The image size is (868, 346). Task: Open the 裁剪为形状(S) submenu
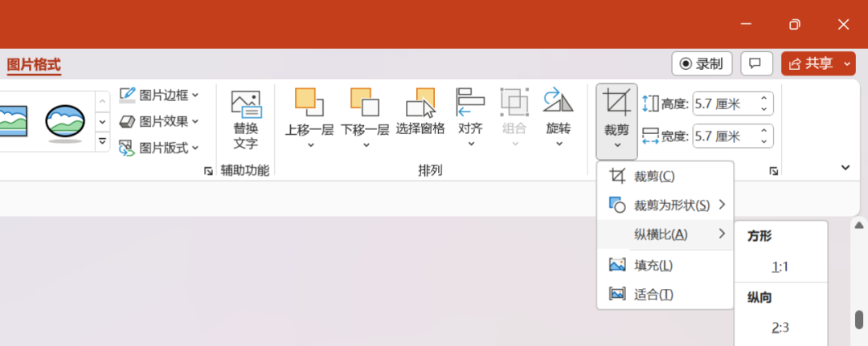coord(665,205)
